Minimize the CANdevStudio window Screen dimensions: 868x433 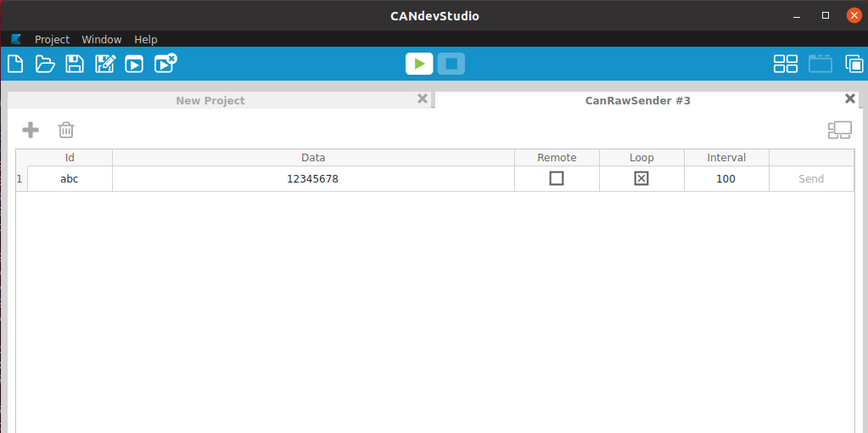pos(797,15)
